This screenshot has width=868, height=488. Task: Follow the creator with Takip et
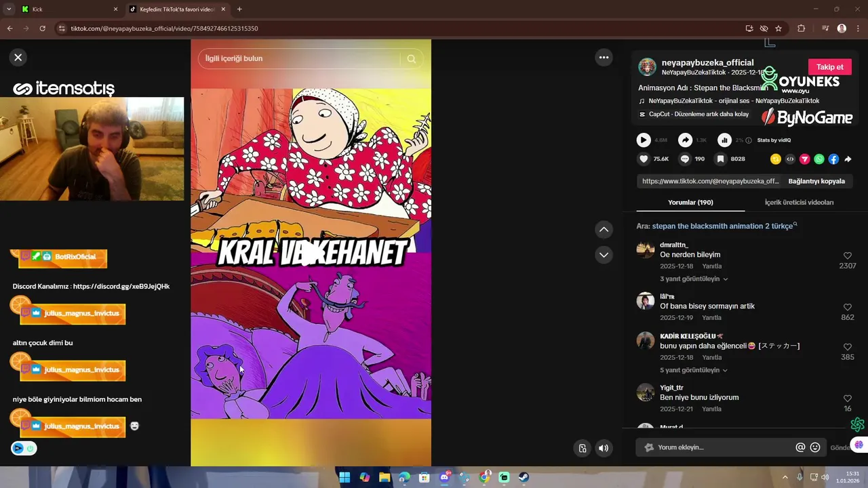[x=829, y=67]
